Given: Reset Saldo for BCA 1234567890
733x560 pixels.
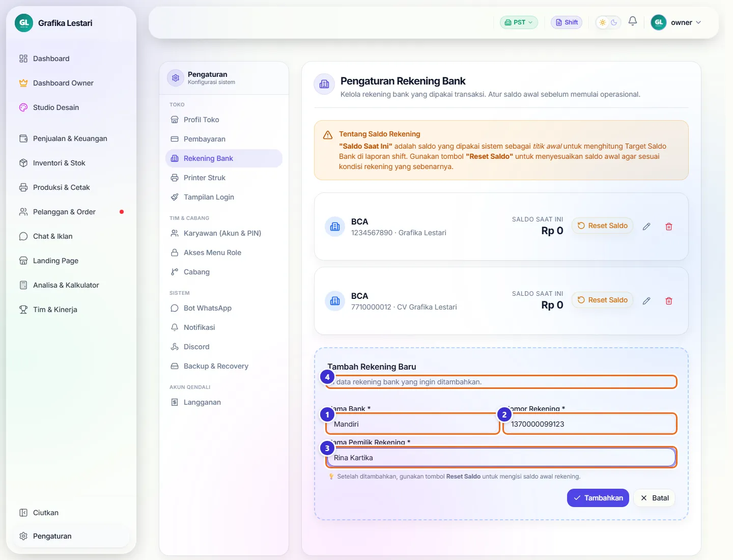Looking at the screenshot, I should pos(602,226).
